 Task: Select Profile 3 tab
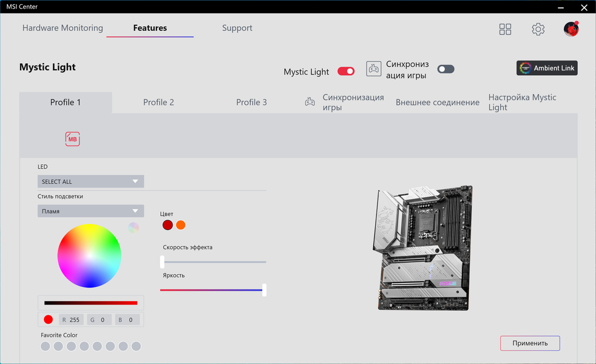pos(251,102)
